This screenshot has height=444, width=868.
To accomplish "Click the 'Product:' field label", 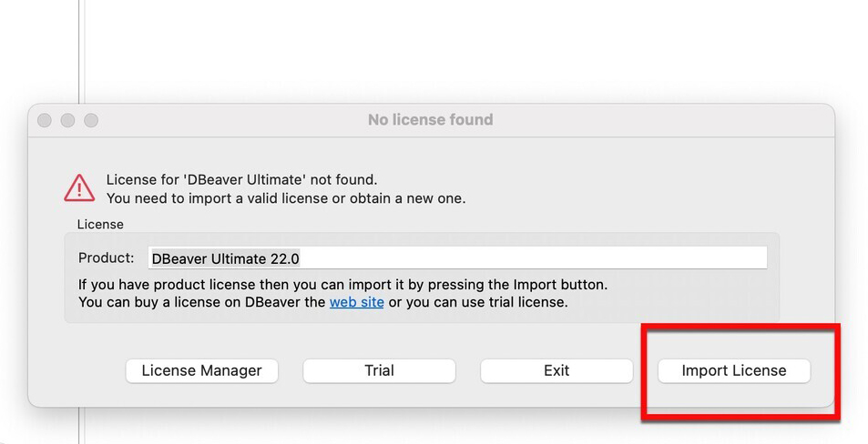I will point(106,258).
